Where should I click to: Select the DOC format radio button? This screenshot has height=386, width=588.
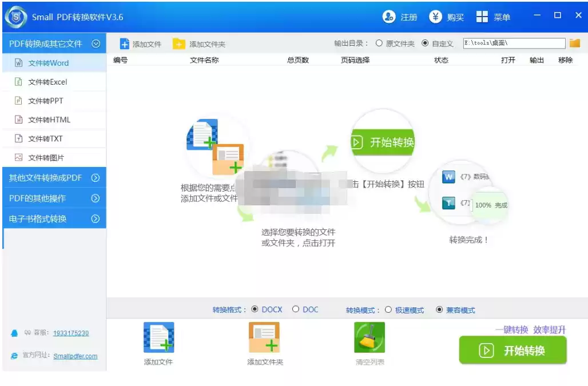tap(296, 309)
